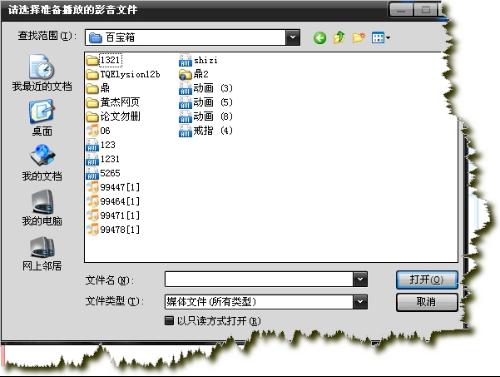Expand the 文件名 dropdown arrow
Viewport: 500px width, 377px height.
360,279
